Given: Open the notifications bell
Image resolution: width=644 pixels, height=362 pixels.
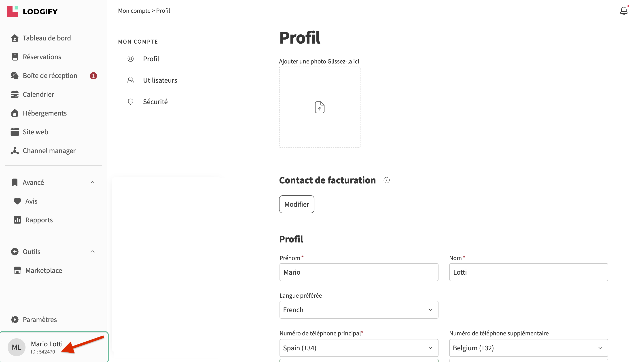Looking at the screenshot, I should tap(624, 11).
